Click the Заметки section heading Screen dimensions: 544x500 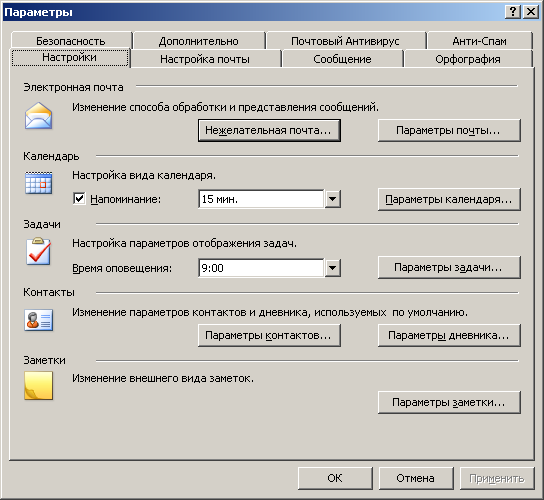click(44, 361)
